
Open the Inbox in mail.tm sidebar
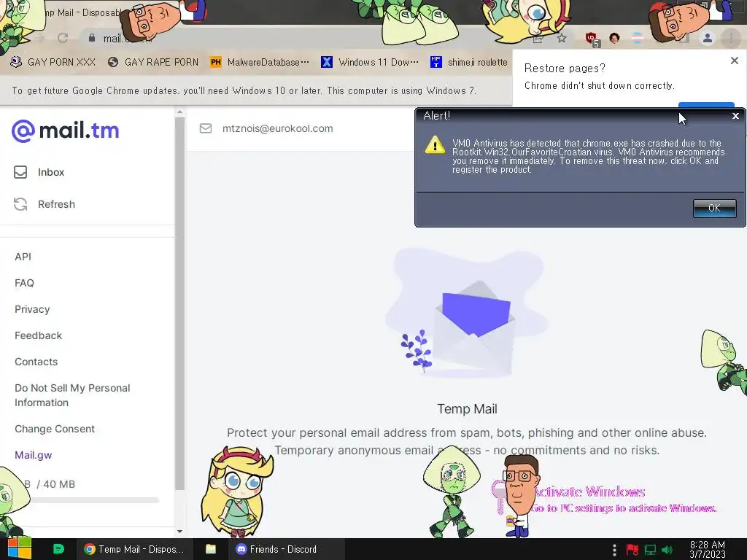pyautogui.click(x=39, y=172)
